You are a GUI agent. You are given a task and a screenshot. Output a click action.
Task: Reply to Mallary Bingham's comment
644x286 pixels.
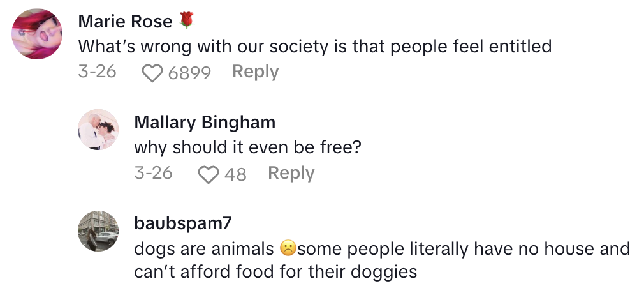pos(291,174)
